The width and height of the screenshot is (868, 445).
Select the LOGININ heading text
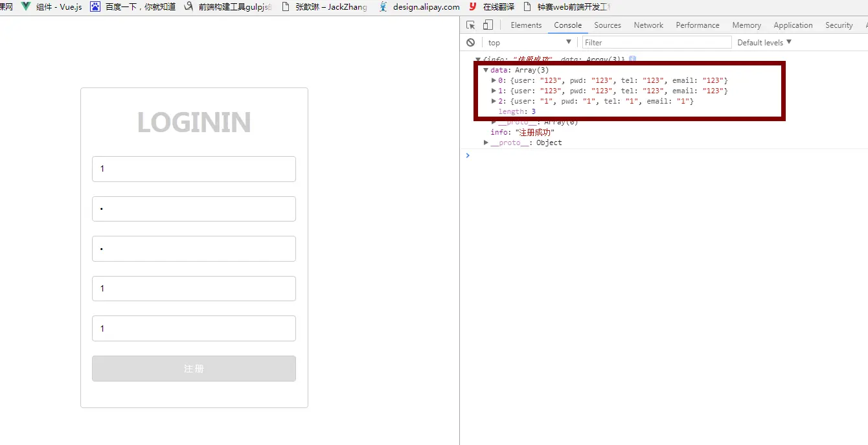tap(194, 122)
